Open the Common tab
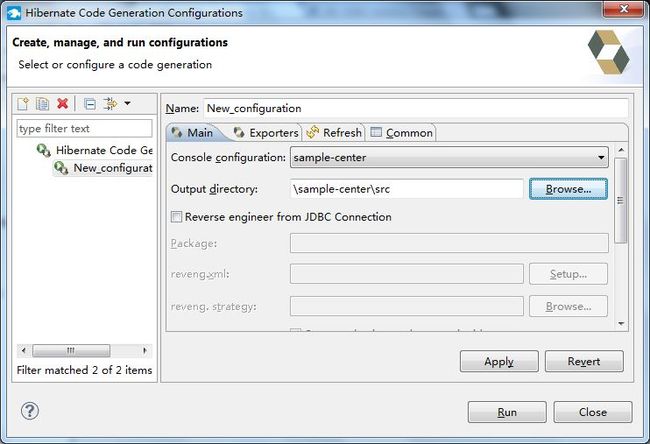The height and width of the screenshot is (444, 650). pyautogui.click(x=402, y=133)
